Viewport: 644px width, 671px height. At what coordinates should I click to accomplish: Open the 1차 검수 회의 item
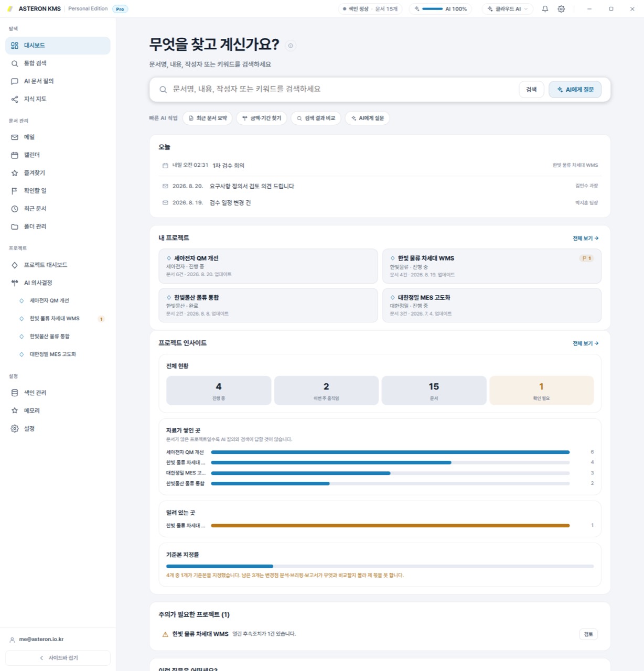pyautogui.click(x=380, y=166)
